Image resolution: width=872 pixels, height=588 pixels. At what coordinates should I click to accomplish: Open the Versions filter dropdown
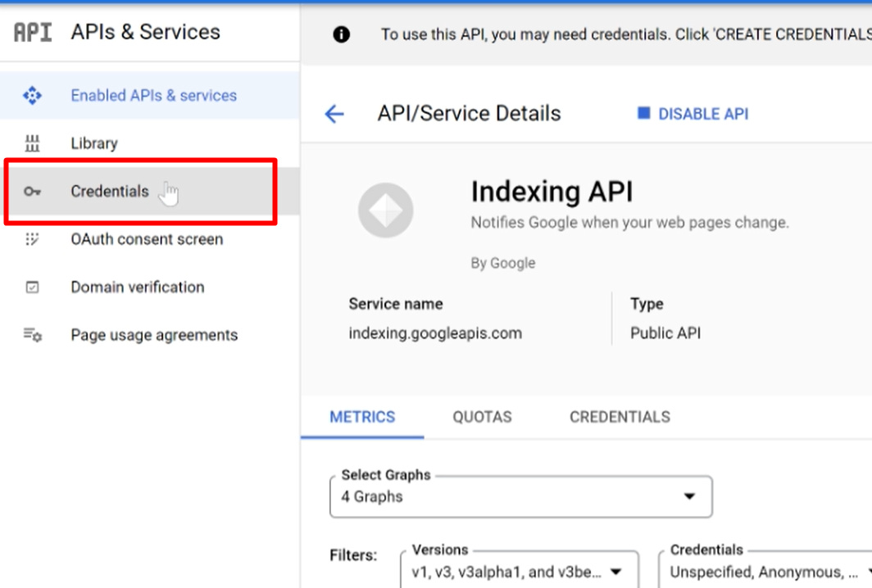click(520, 570)
